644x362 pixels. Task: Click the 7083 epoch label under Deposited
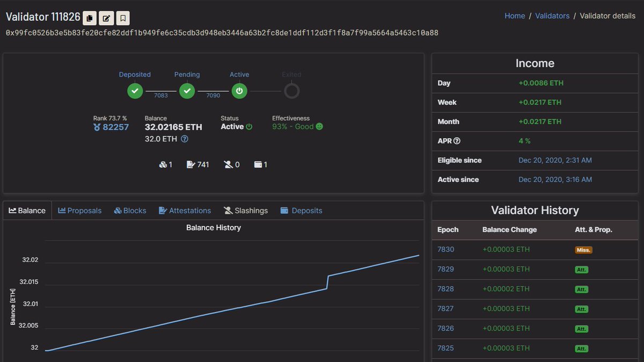point(161,95)
